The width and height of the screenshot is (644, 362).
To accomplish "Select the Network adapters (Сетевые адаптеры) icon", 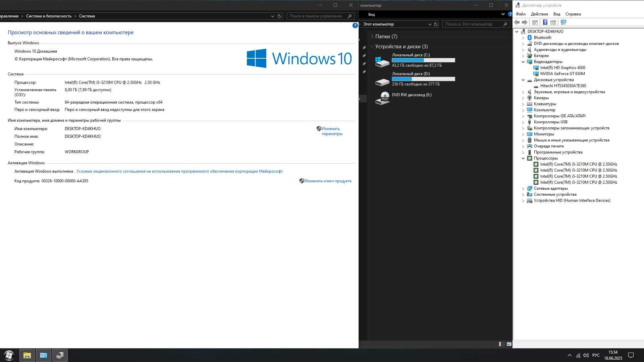I will point(530,188).
